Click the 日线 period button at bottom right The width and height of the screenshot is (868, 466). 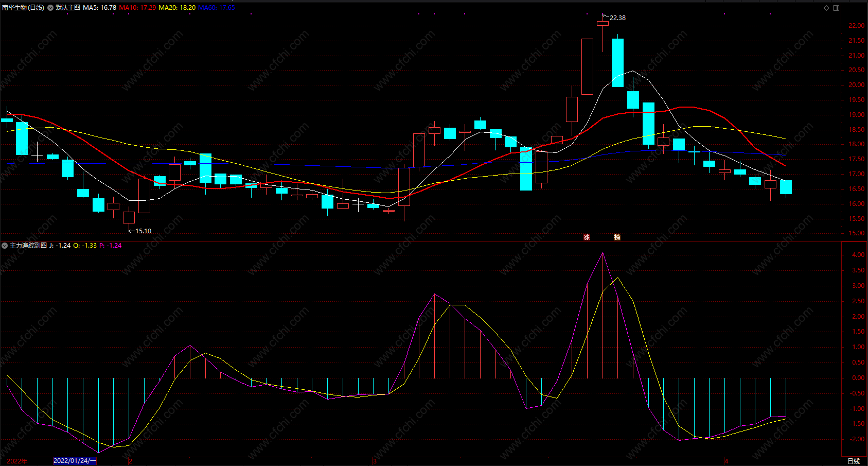854,461
